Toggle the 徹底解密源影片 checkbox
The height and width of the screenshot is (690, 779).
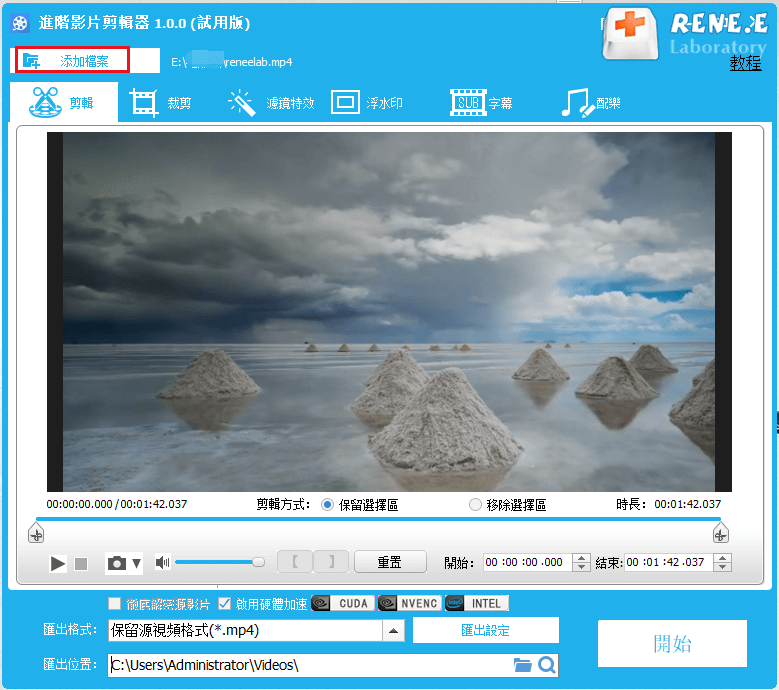click(115, 604)
